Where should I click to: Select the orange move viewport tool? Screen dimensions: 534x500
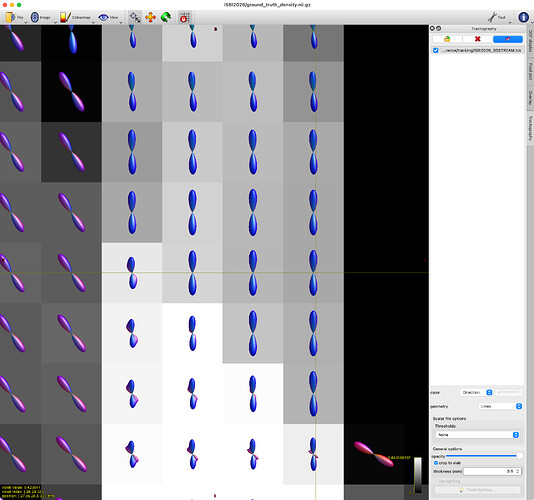pos(150,17)
